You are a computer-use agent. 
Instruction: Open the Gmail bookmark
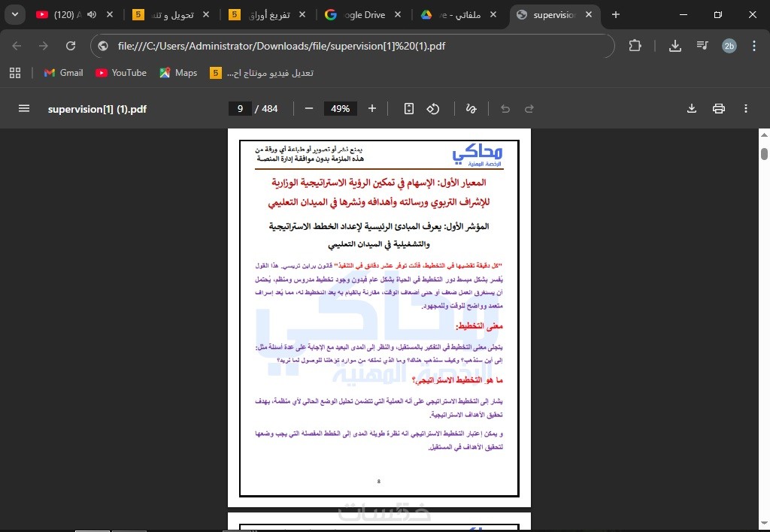(x=63, y=73)
